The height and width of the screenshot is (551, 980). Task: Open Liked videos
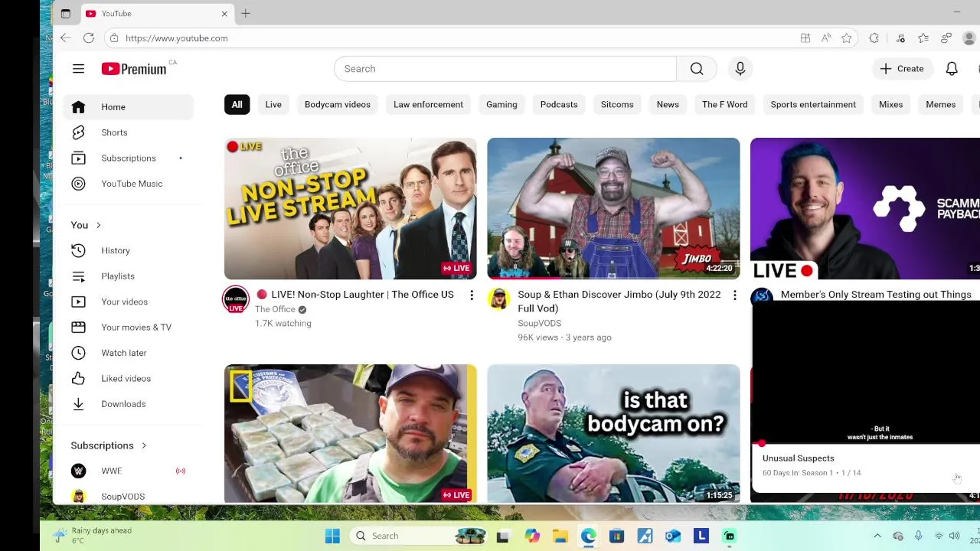[128, 379]
